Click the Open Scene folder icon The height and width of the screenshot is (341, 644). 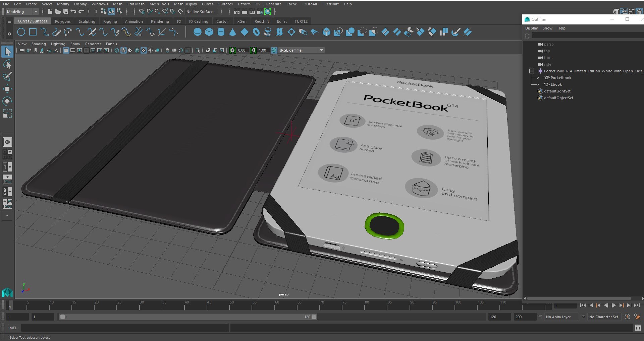58,12
